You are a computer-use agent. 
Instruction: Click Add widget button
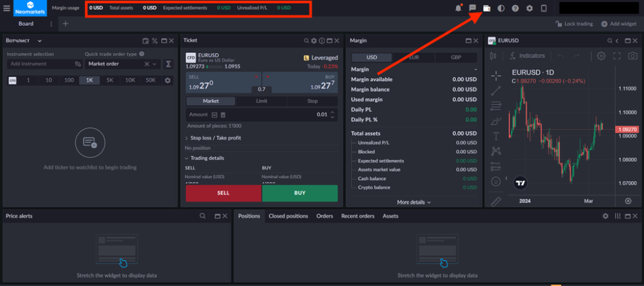click(x=619, y=24)
